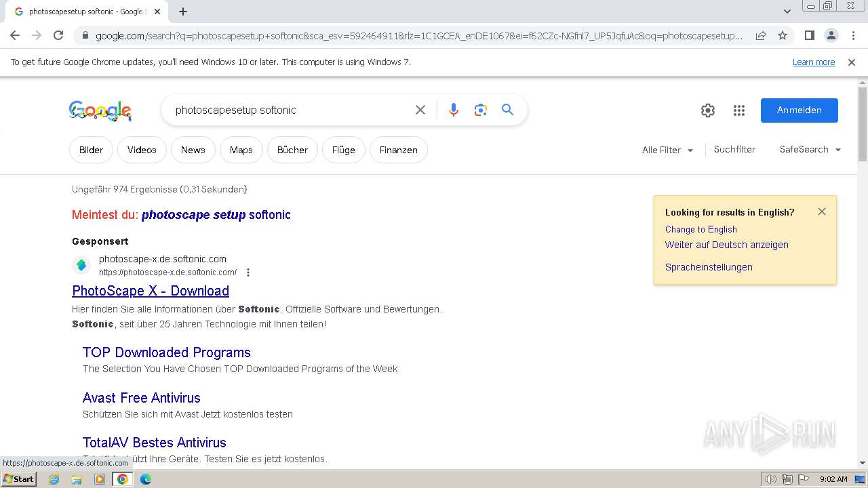Select Chrome in the taskbar

[123, 479]
